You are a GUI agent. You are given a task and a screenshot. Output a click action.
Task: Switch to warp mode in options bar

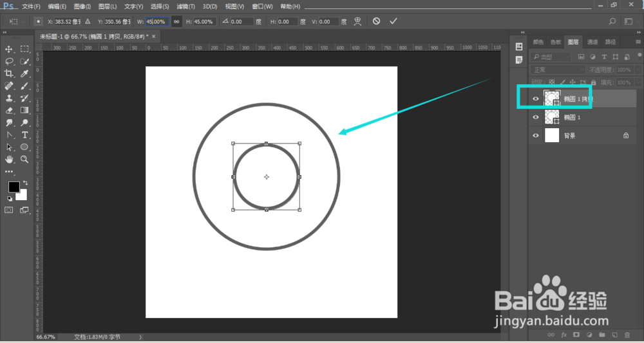pos(357,21)
